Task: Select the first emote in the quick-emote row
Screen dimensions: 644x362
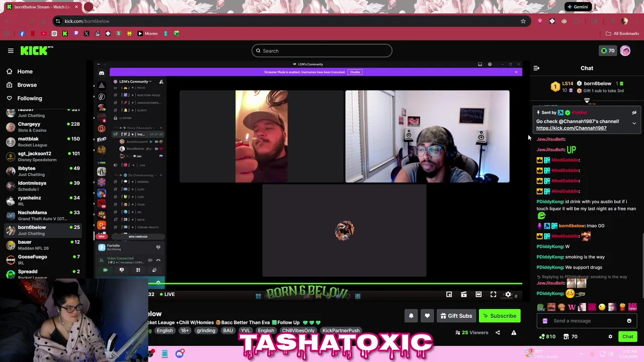Action: click(x=541, y=307)
